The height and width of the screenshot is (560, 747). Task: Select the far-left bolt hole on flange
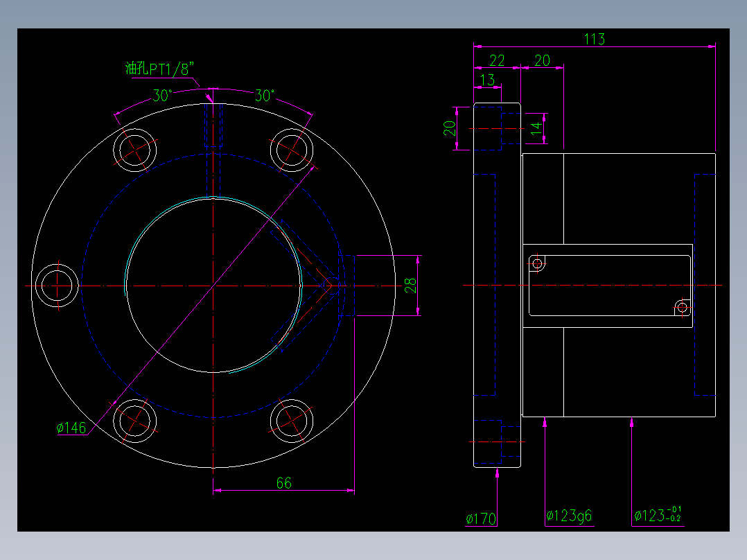(57, 286)
